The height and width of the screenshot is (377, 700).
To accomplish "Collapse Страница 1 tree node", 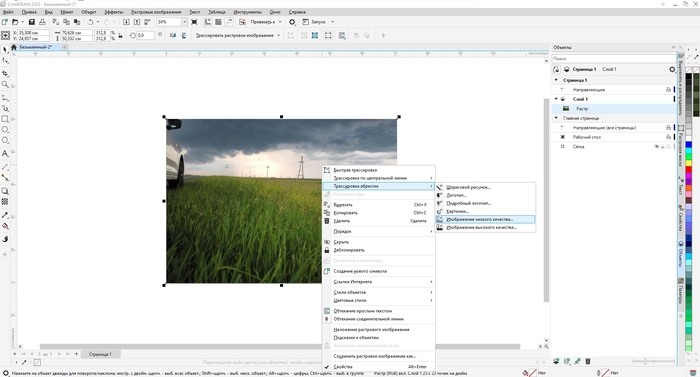I will coord(556,80).
